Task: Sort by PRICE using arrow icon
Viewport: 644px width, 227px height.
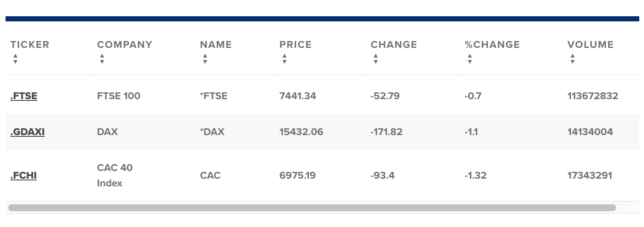Action: tap(284, 59)
